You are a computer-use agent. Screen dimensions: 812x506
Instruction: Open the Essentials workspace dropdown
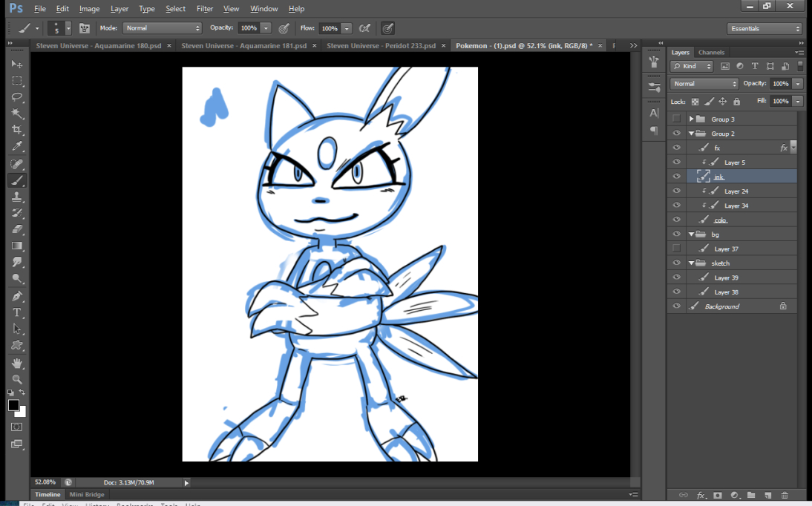(764, 29)
